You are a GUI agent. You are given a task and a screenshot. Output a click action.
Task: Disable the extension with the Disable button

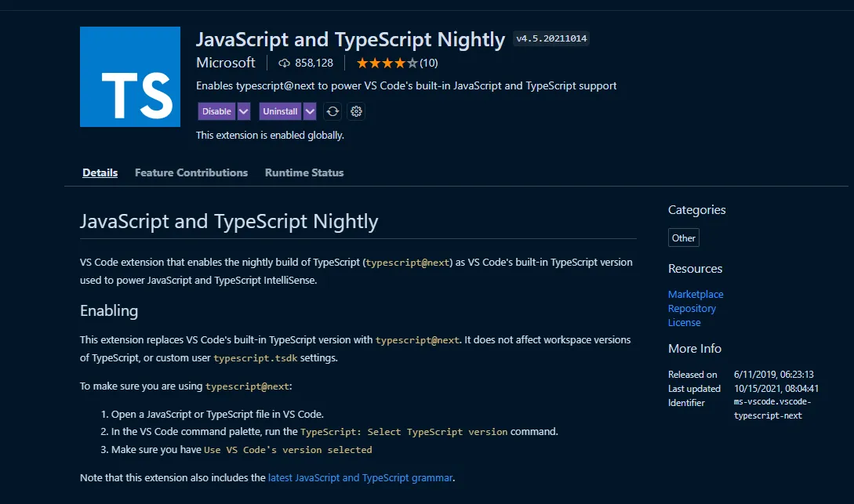(x=216, y=111)
